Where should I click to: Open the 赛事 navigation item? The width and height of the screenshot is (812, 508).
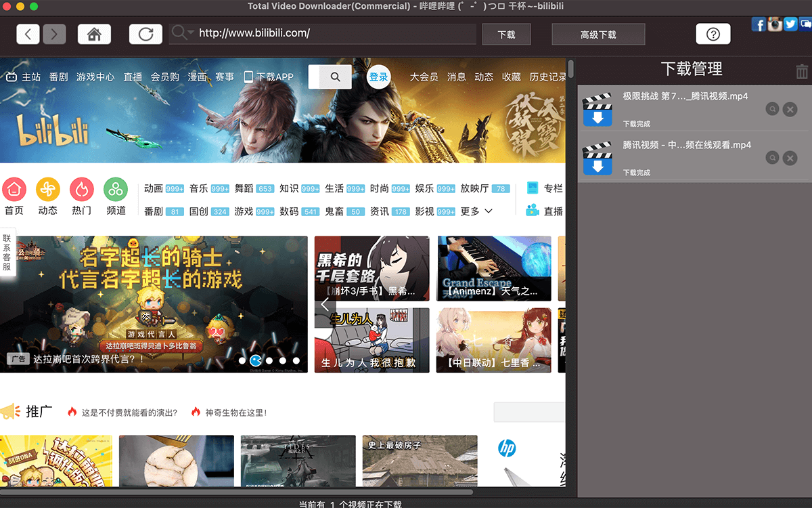pos(225,77)
